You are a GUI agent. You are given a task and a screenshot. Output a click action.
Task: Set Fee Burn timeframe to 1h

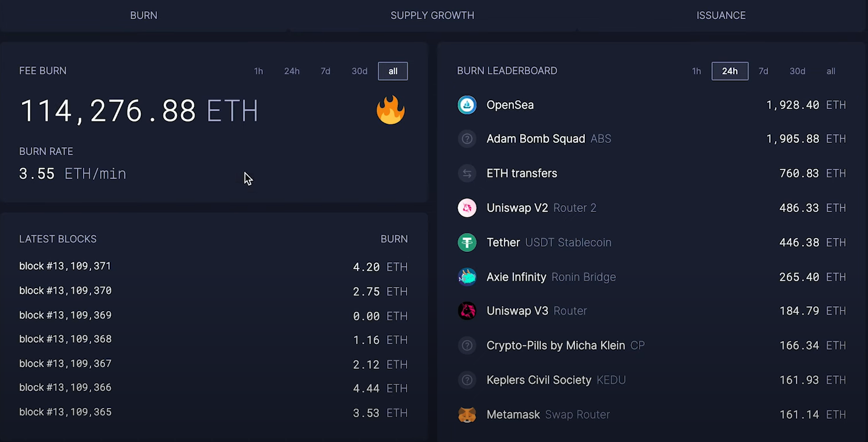click(x=258, y=71)
